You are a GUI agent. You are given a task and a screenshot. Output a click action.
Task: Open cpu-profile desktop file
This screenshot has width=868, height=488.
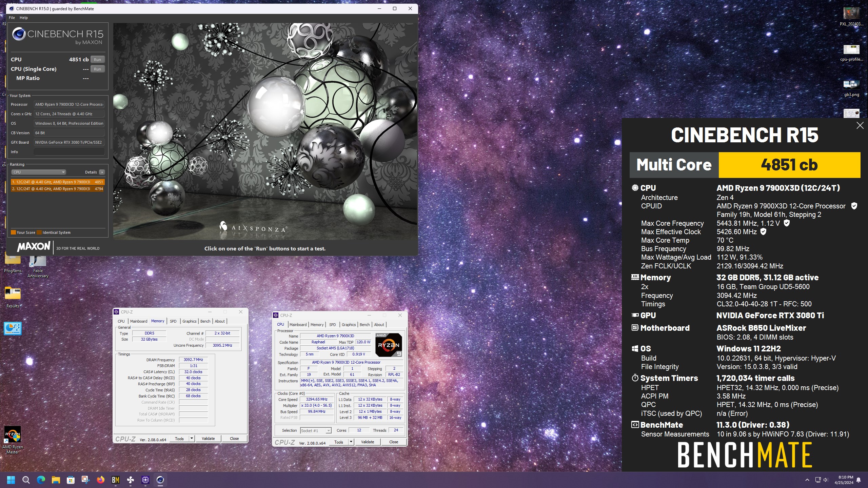(x=851, y=53)
